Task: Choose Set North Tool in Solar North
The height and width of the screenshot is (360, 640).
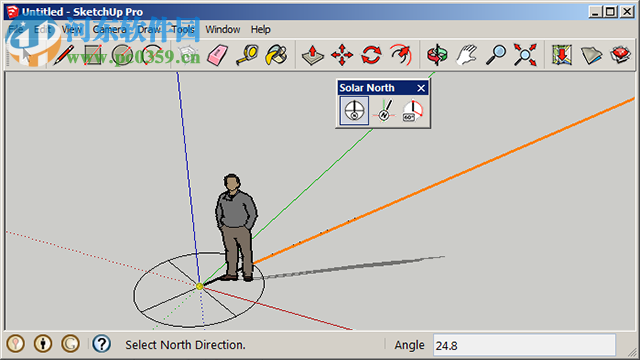Action: pyautogui.click(x=384, y=111)
